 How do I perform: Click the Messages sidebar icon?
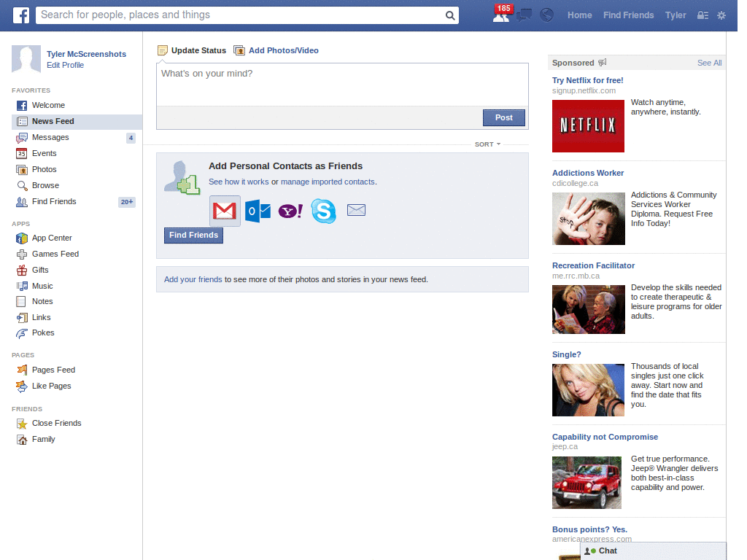tap(22, 138)
